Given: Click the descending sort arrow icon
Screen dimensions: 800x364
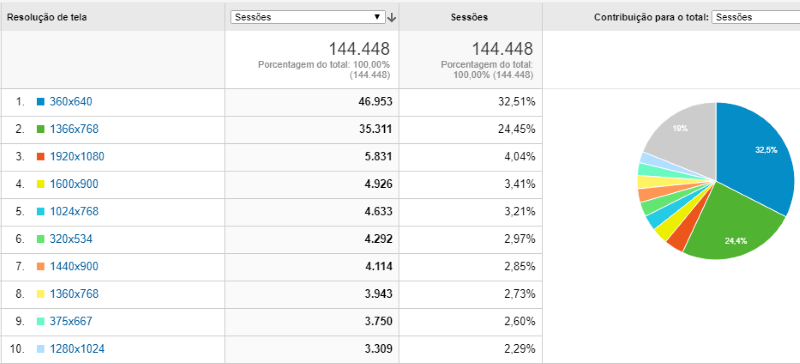Looking at the screenshot, I should 392,17.
